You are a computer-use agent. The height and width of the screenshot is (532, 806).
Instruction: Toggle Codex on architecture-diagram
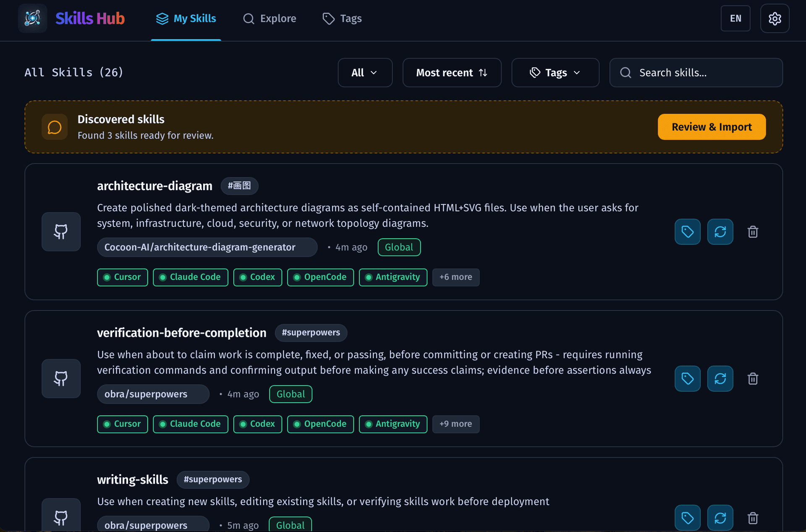[258, 277]
